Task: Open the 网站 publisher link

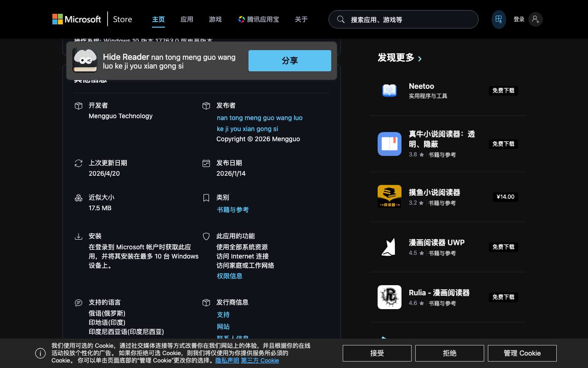Action: click(x=223, y=327)
